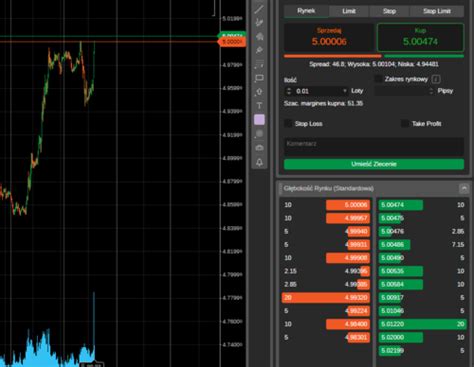Click bid row 4.99931 in market depth
This screenshot has width=474, height=367.
326,245
